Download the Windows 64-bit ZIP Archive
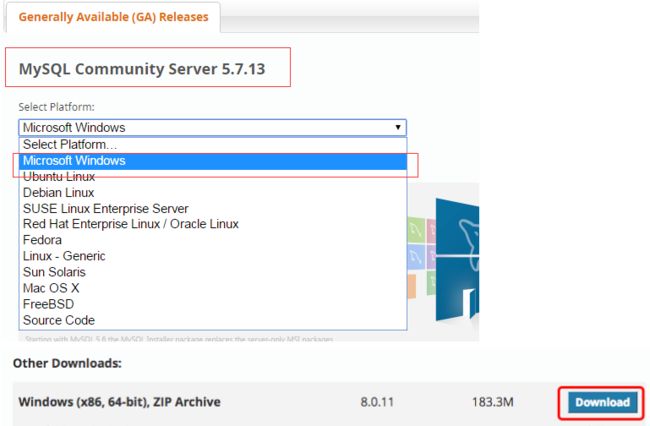Screen dimensions: 650x426 coord(602,402)
